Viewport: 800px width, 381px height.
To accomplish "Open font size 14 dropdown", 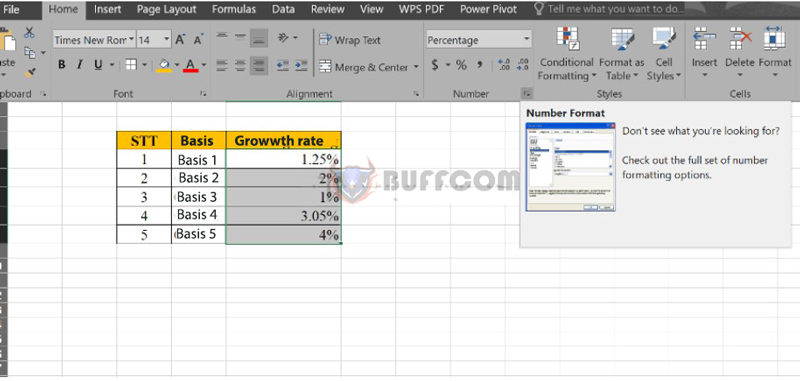I will [167, 40].
